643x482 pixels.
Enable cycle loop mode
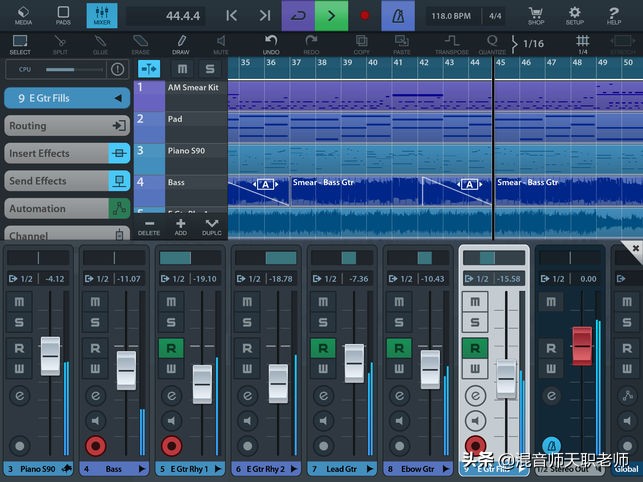(x=297, y=15)
